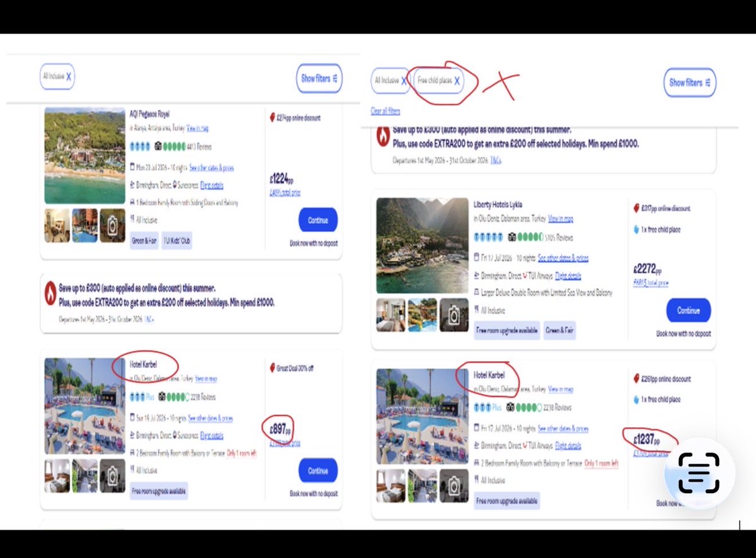Viewport: 756px width, 558px height.
Task: Open bedroom thumbnail on £1237pp Hotel Karbel card
Action: pos(391,485)
